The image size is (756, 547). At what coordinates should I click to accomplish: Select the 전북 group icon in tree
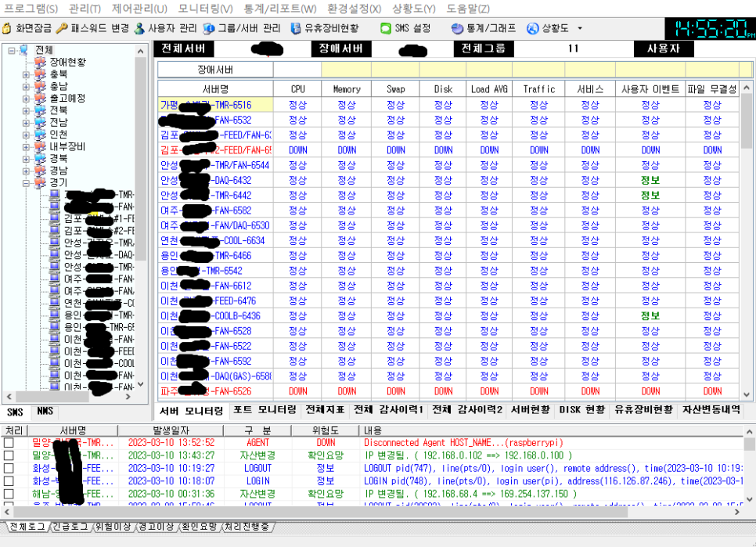click(41, 110)
